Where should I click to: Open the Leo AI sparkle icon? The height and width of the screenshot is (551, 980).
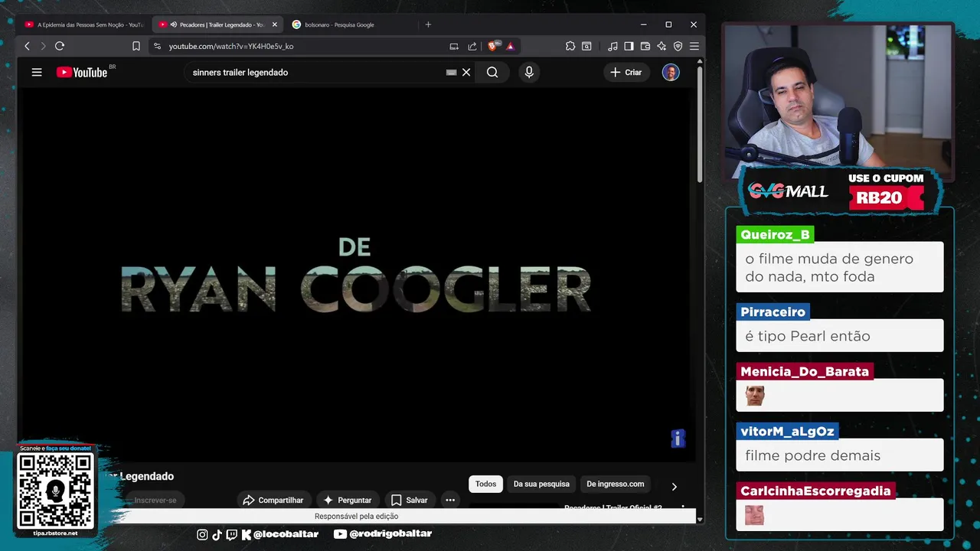pos(661,46)
